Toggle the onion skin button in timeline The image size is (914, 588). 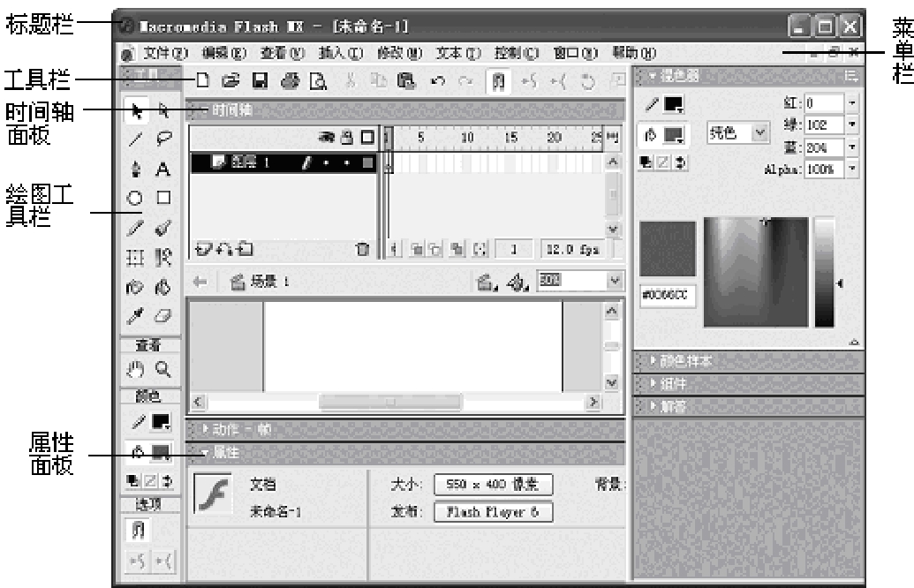click(417, 250)
